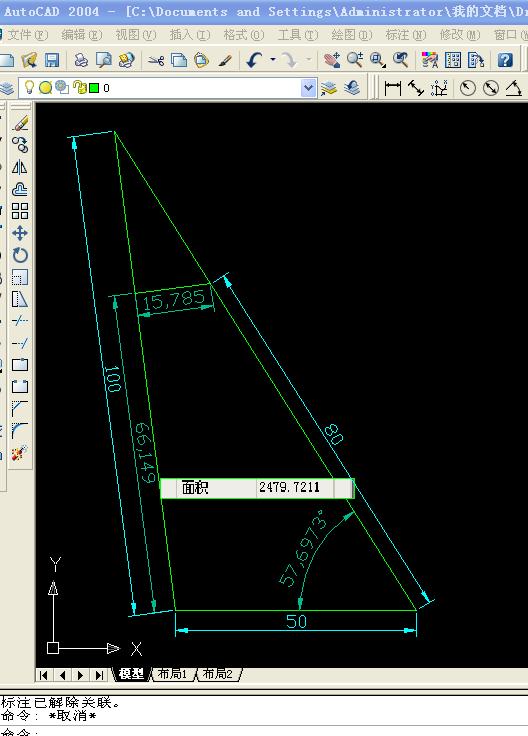Open the Tool Palettes window
Viewport: 528px width, 736px height.
click(x=476, y=60)
